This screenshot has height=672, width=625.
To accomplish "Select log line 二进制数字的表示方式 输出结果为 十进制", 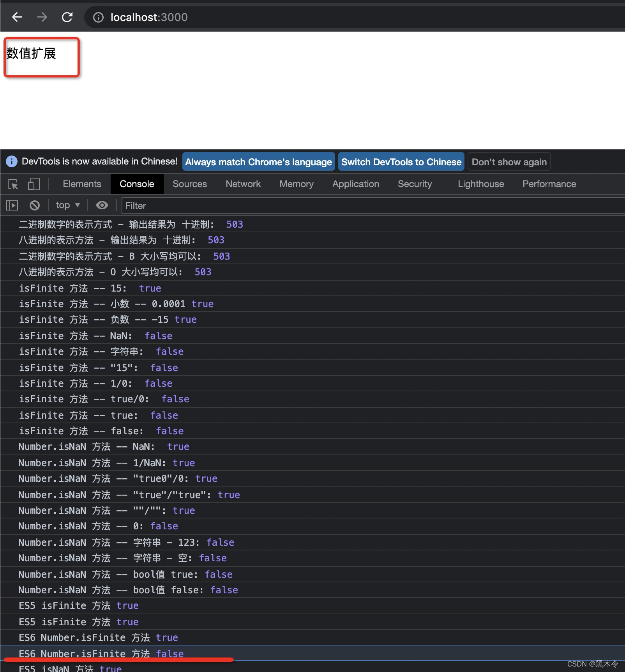I will point(312,225).
